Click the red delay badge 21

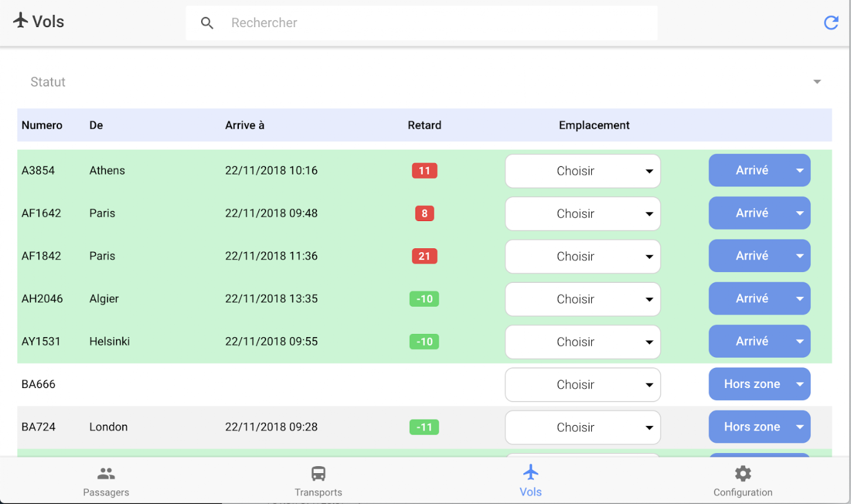pyautogui.click(x=424, y=256)
